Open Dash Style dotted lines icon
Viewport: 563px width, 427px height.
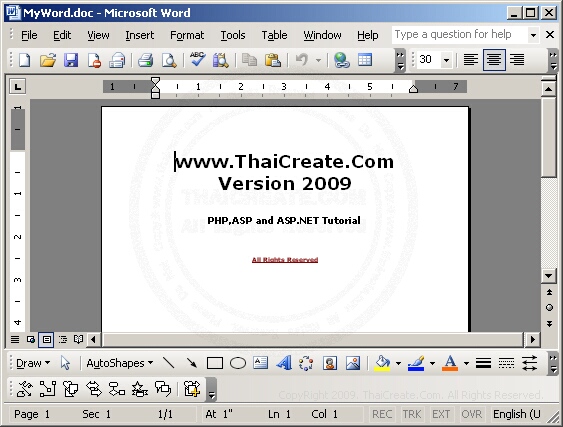pos(506,363)
